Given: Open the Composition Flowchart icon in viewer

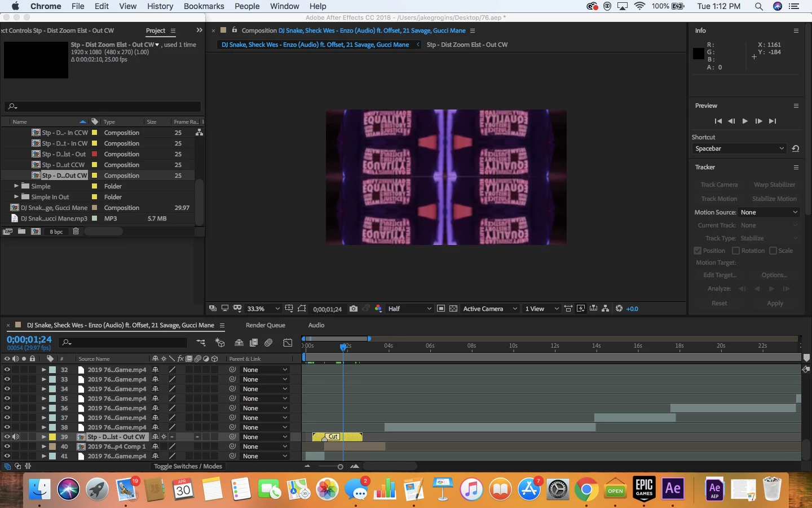Looking at the screenshot, I should (605, 309).
